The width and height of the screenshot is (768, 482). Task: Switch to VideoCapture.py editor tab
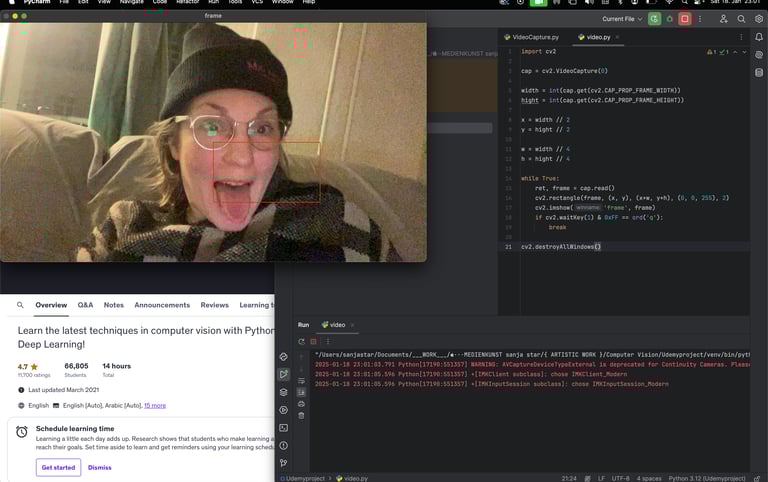(531, 37)
